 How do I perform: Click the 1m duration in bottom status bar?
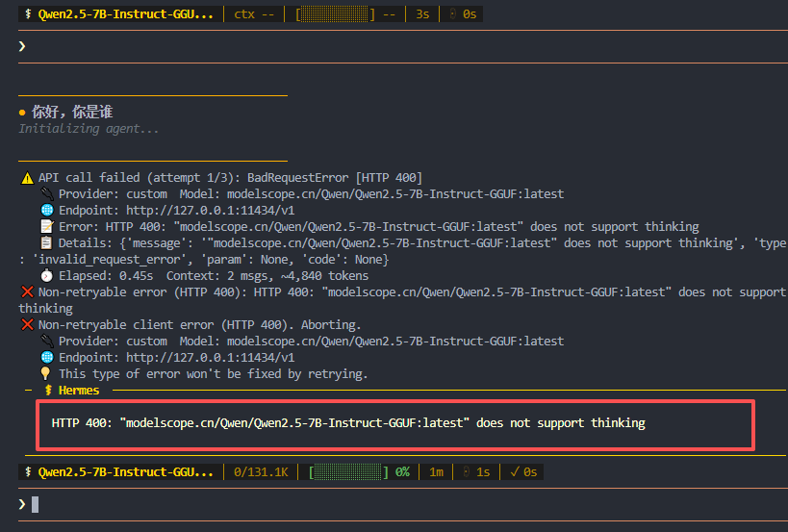[x=436, y=472]
